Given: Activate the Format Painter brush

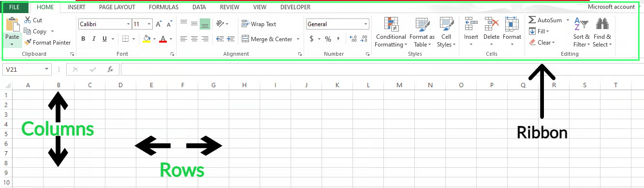Looking at the screenshot, I should [x=28, y=43].
